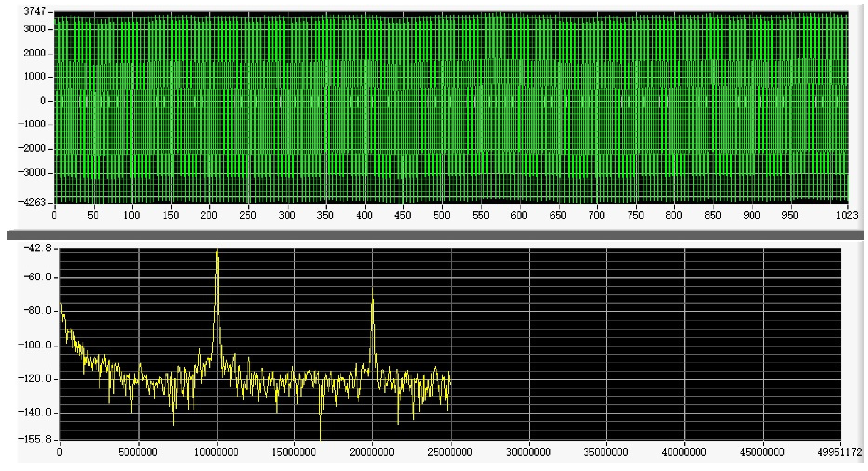Select the -4263 minimum label on waveform Y-axis
The width and height of the screenshot is (868, 471).
(32, 202)
